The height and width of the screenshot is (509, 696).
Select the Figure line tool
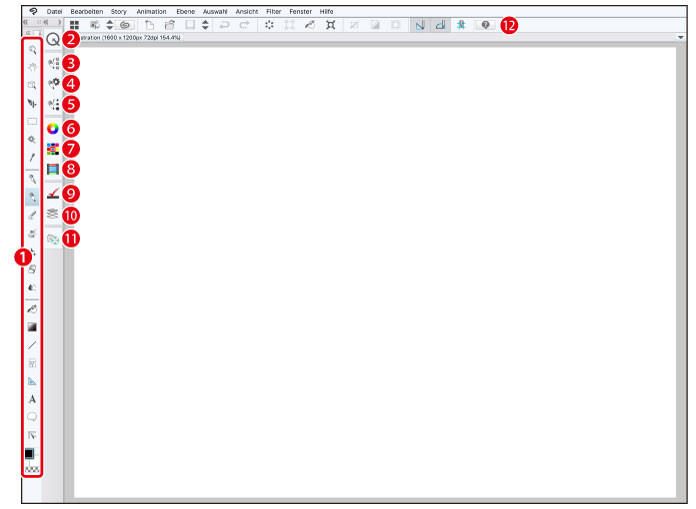point(32,345)
